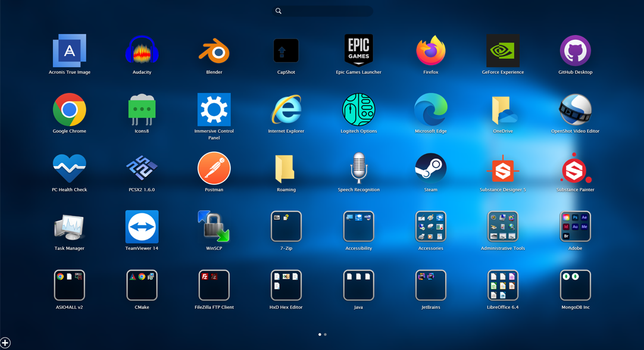
Task: Launch Firefox browser
Action: pyautogui.click(x=431, y=51)
